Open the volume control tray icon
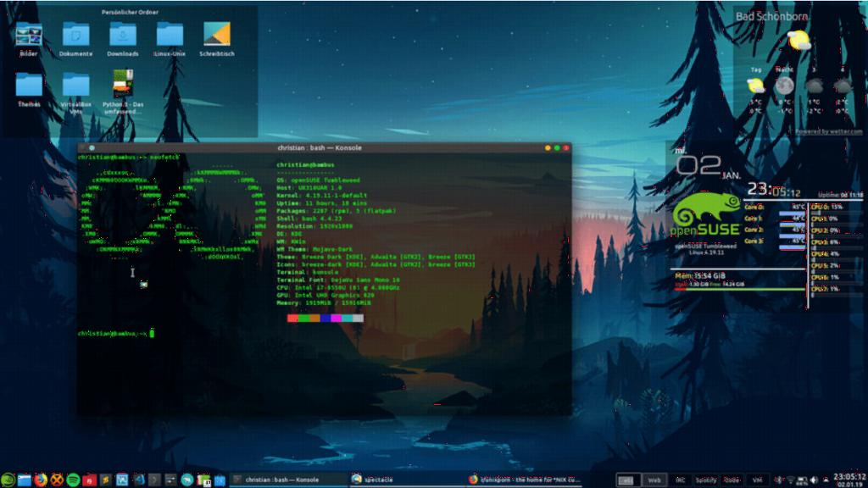Viewport: 868px width, 488px height. [814, 480]
